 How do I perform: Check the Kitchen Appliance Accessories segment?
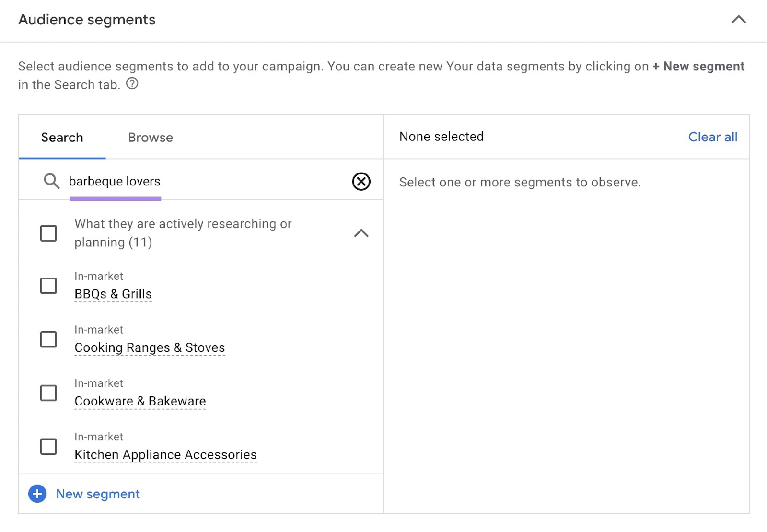47,446
